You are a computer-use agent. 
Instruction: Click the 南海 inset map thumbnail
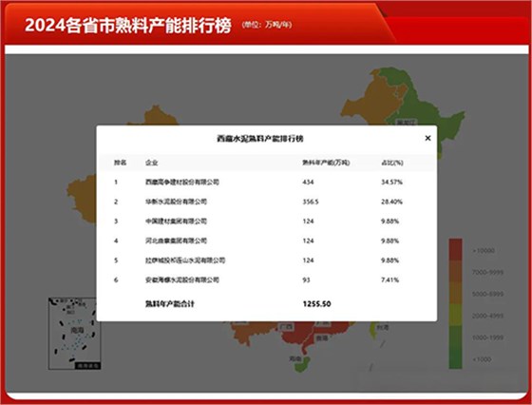(x=75, y=334)
